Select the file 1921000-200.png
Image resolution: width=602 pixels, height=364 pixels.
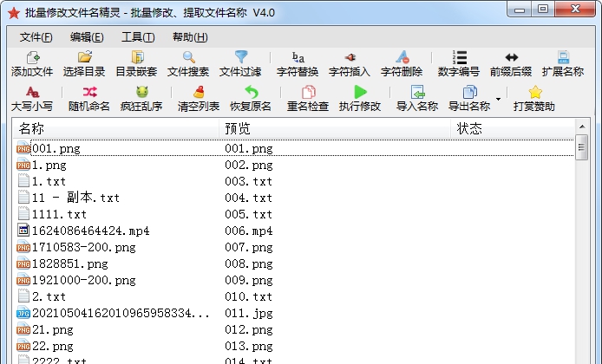[295, 281]
